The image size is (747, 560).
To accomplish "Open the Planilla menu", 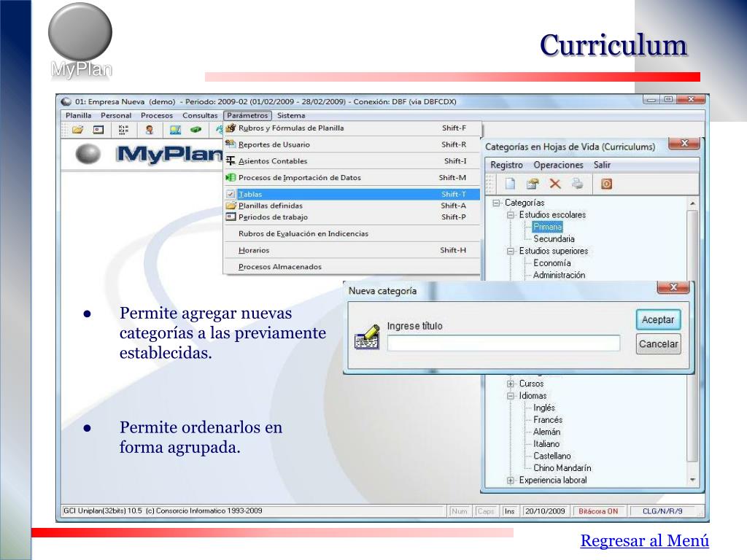I will [x=79, y=115].
